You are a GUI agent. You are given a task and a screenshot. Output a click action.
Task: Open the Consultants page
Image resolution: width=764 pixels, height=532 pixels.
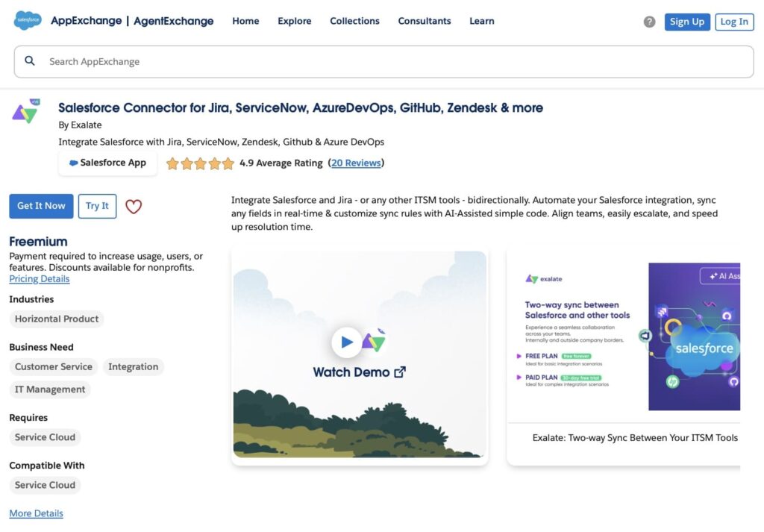tap(425, 21)
